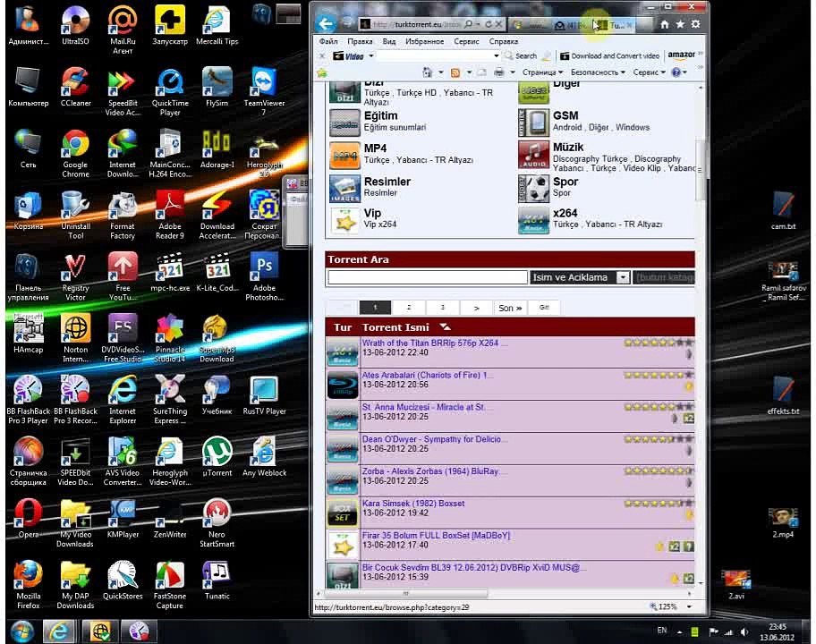Open favorites star in browser
This screenshot has width=816, height=644.
tap(680, 24)
